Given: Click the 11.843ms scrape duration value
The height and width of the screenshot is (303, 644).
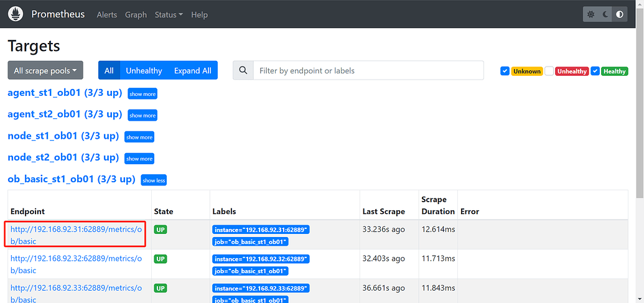Looking at the screenshot, I should (x=438, y=288).
